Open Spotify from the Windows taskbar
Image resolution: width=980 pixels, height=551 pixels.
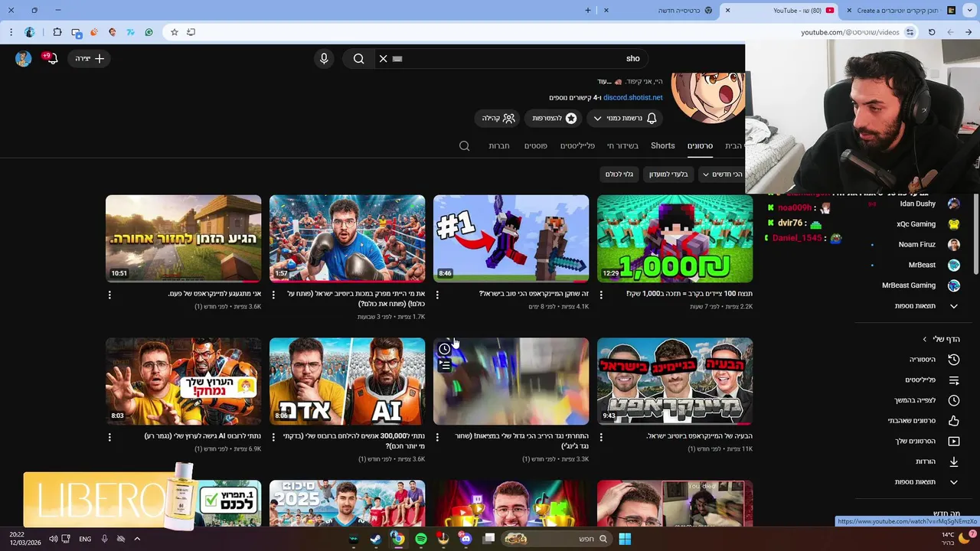click(x=421, y=539)
